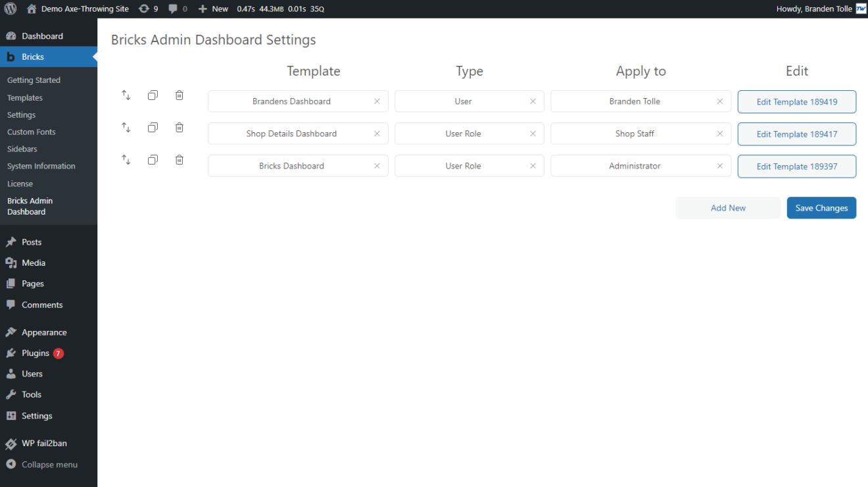
Task: Click Edit Template 189417 button
Action: (x=796, y=134)
